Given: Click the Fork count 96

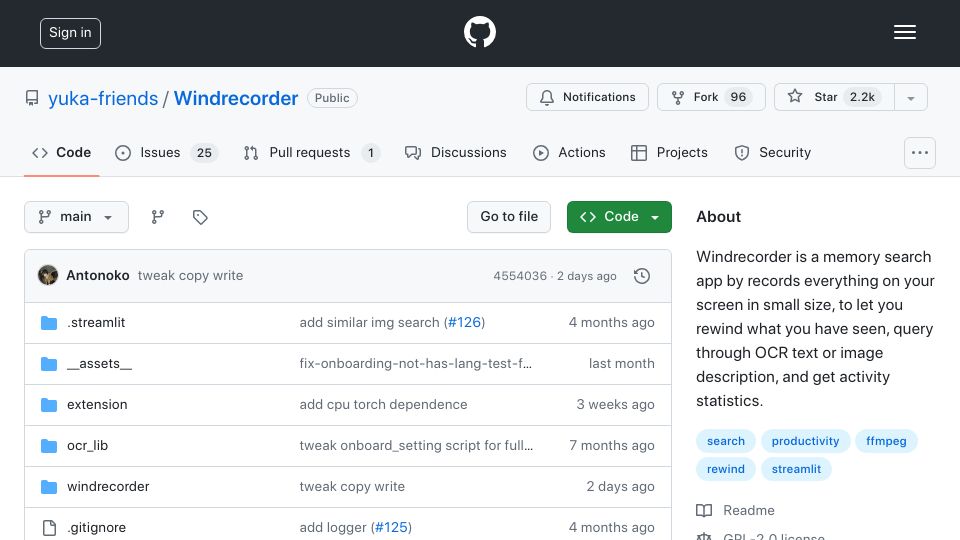Looking at the screenshot, I should point(738,97).
